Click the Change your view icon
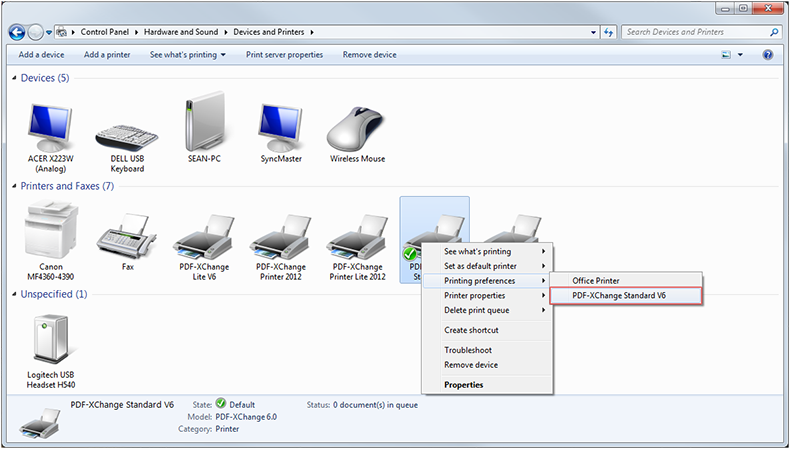Screen dimensions: 790x449 point(726,55)
